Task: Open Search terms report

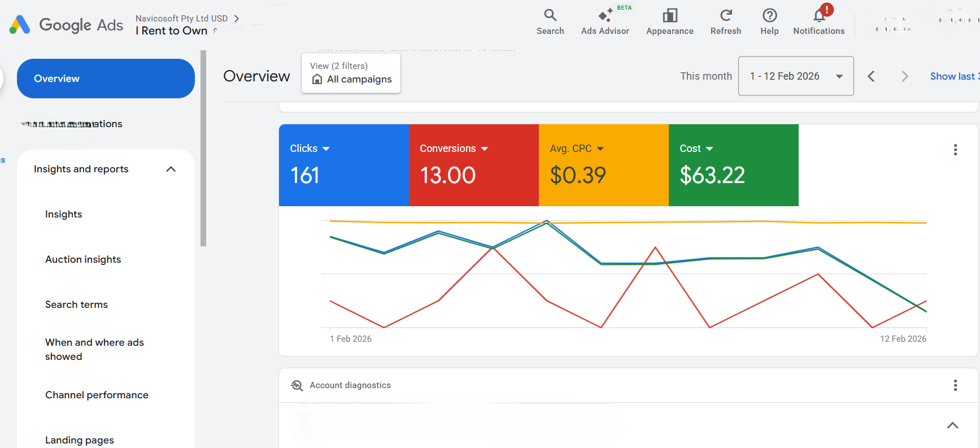Action: (76, 305)
